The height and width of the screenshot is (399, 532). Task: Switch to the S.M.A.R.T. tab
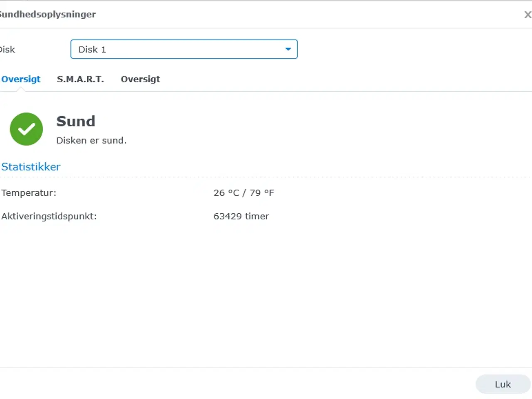80,79
